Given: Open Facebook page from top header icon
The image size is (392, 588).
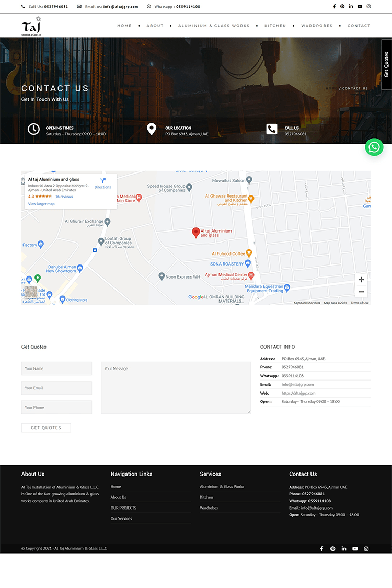Looking at the screenshot, I should [335, 6].
